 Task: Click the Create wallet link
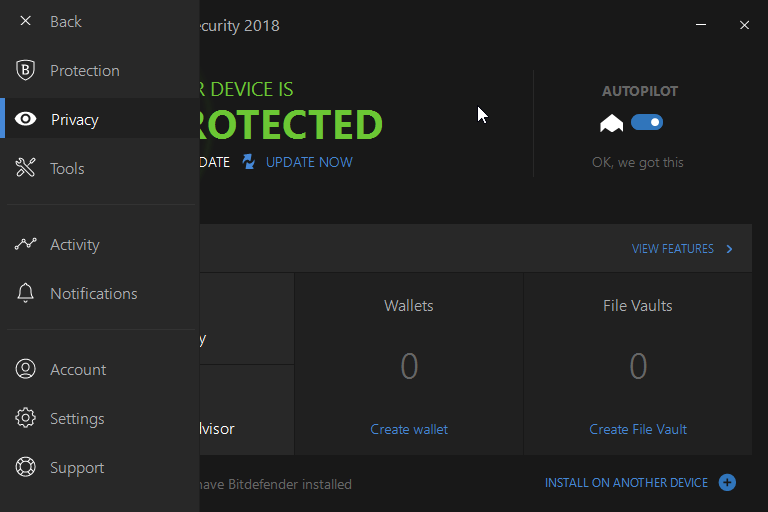[x=409, y=429]
